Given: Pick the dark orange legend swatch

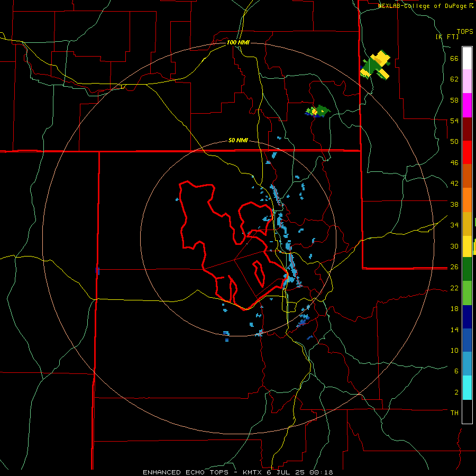Looking at the screenshot, I should pyautogui.click(x=467, y=176).
